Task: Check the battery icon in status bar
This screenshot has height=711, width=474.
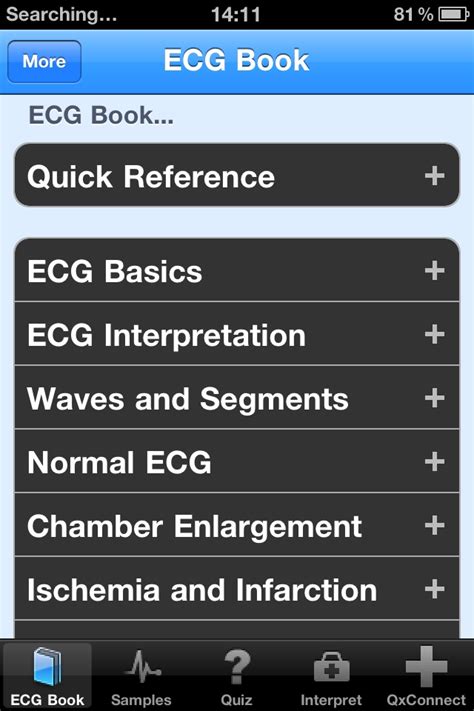Action: point(454,15)
